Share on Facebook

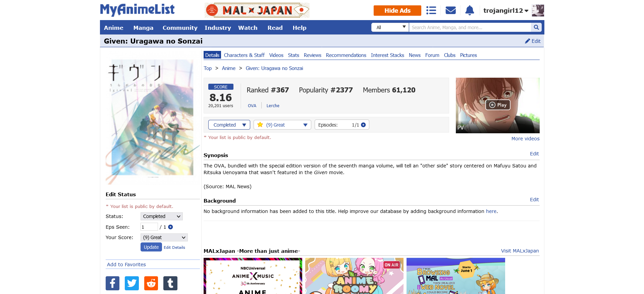112,283
